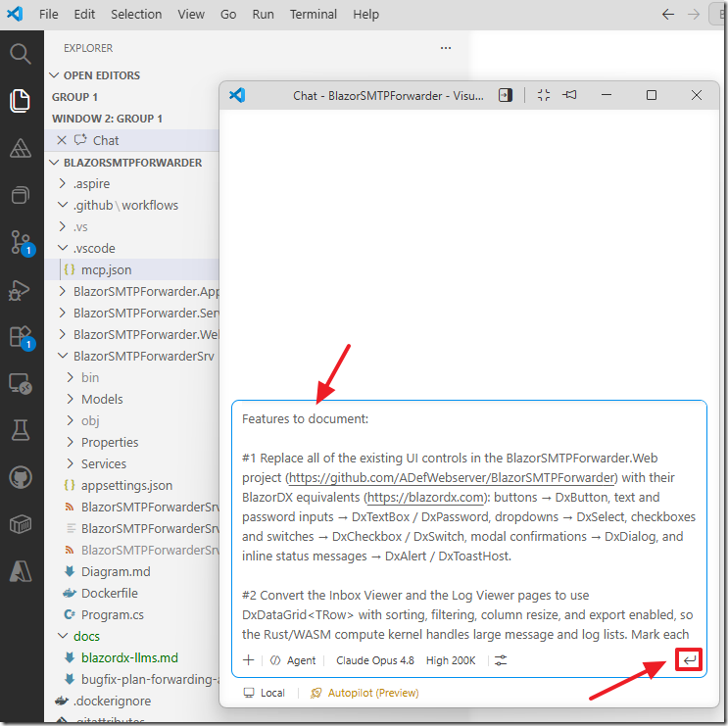Viewport: 728px width, 726px height.
Task: Expand the .aspire folder
Action: (x=62, y=183)
